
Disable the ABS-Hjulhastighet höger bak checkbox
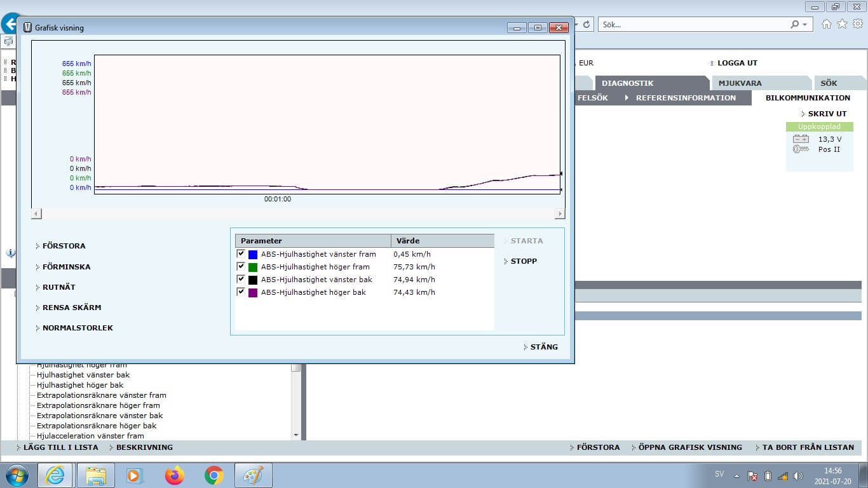point(241,292)
